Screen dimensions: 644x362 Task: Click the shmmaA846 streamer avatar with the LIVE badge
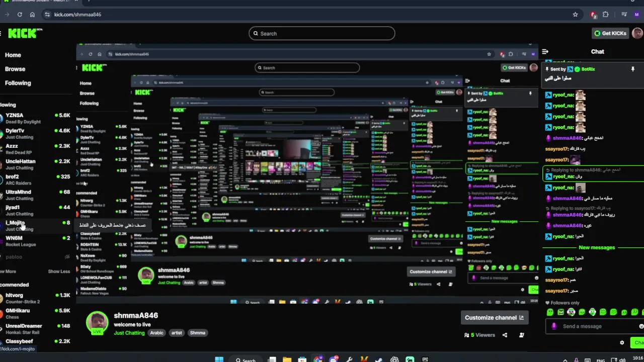(x=97, y=323)
